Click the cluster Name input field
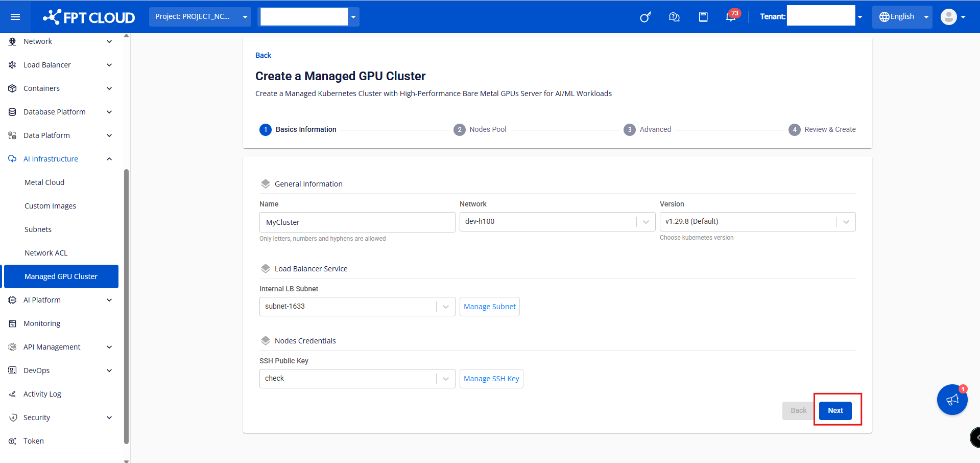980x463 pixels. click(x=356, y=222)
